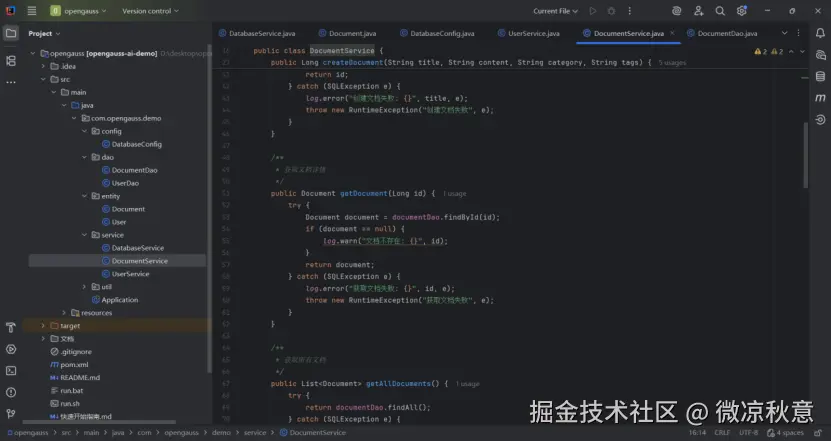Open the Notifications bell icon

[x=820, y=33]
